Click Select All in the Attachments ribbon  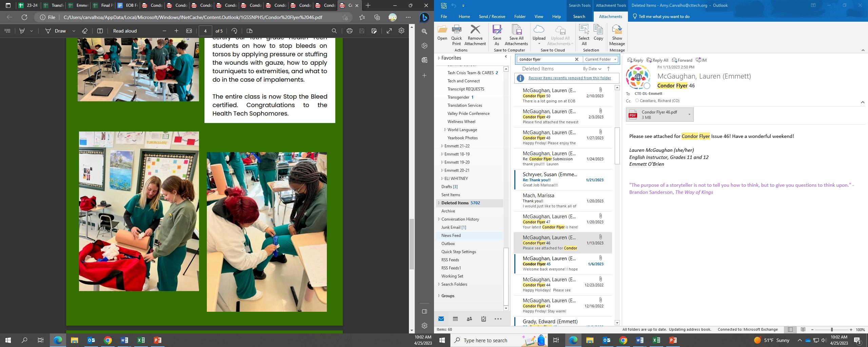(x=584, y=35)
